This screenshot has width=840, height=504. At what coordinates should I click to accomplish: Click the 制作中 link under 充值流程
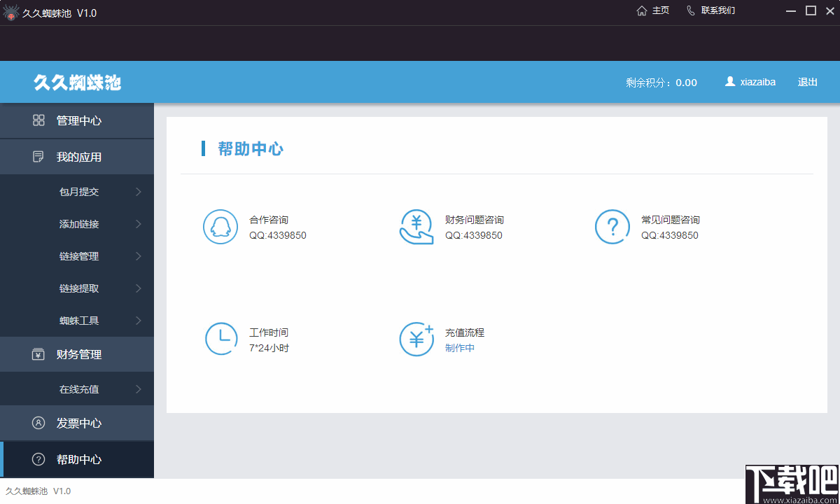460,348
